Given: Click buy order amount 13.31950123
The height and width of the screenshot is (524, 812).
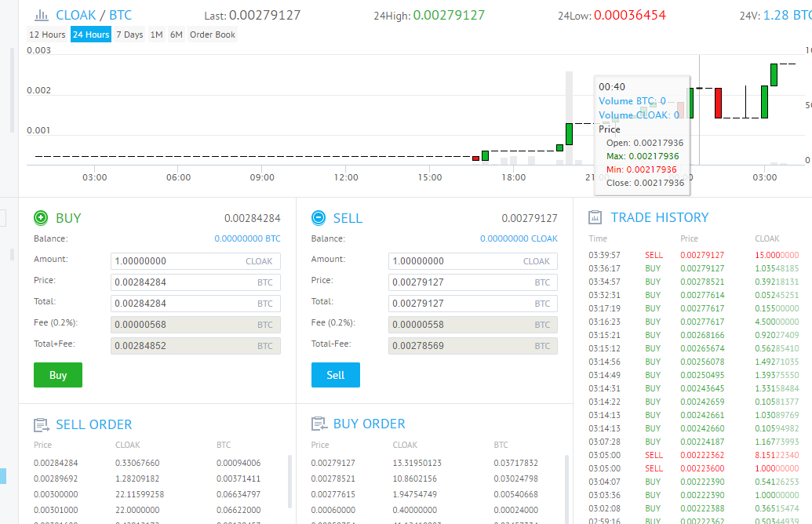Looking at the screenshot, I should (x=415, y=463).
